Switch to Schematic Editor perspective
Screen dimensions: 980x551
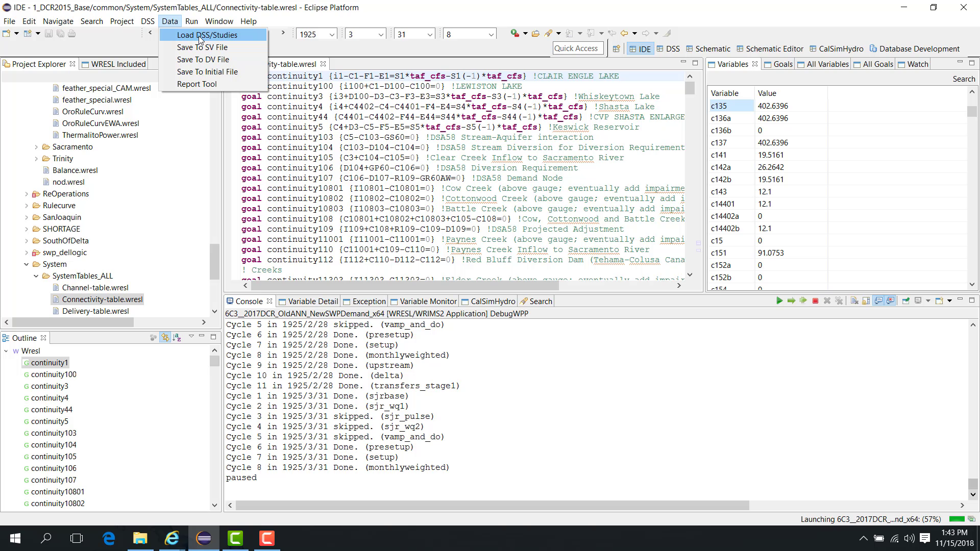point(770,49)
